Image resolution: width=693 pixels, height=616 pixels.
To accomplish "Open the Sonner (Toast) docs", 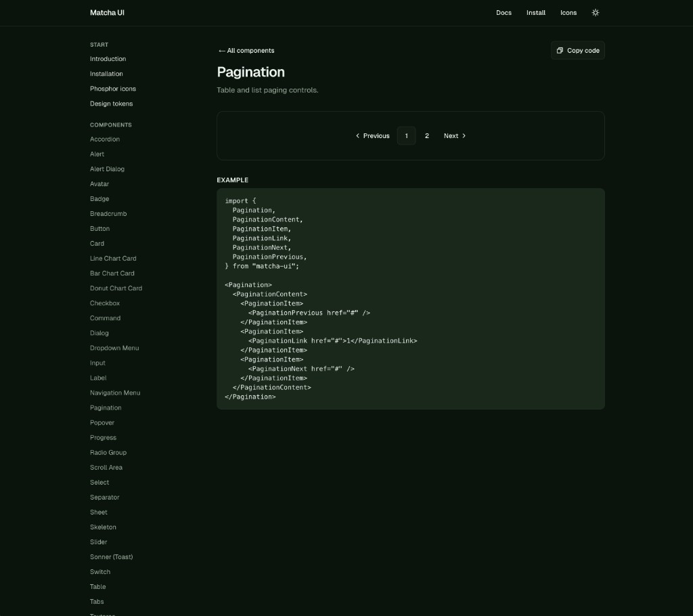I will tap(111, 556).
